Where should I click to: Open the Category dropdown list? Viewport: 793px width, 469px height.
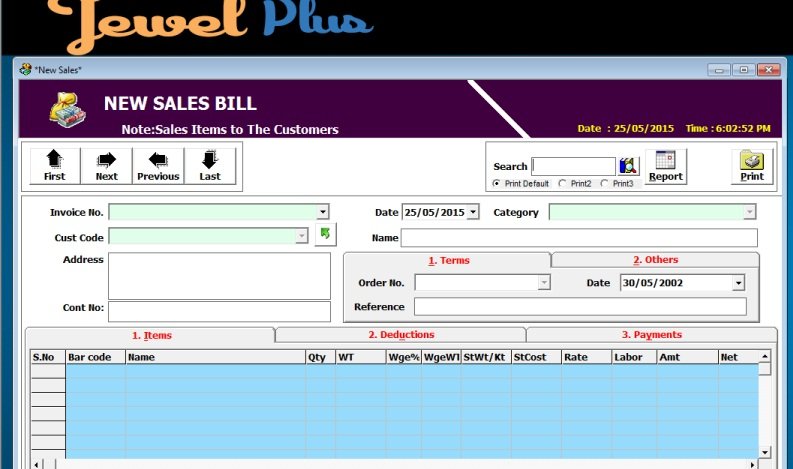[x=749, y=212]
